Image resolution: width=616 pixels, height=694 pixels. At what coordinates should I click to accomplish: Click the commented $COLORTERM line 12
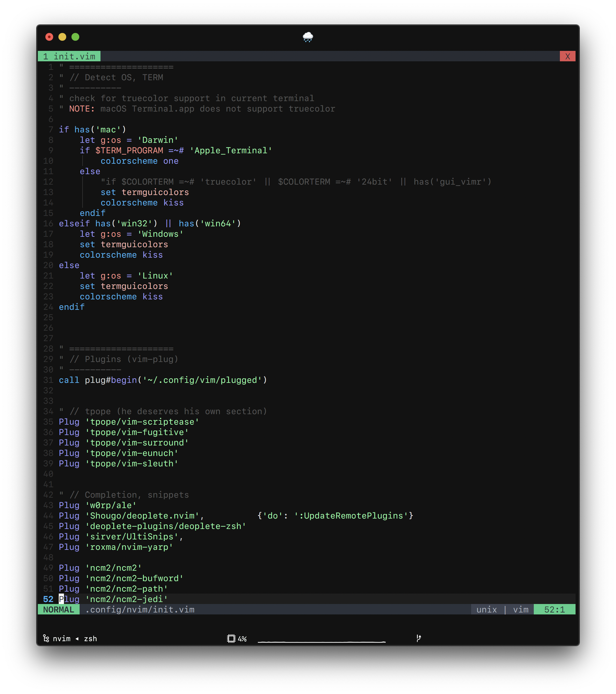(x=296, y=182)
